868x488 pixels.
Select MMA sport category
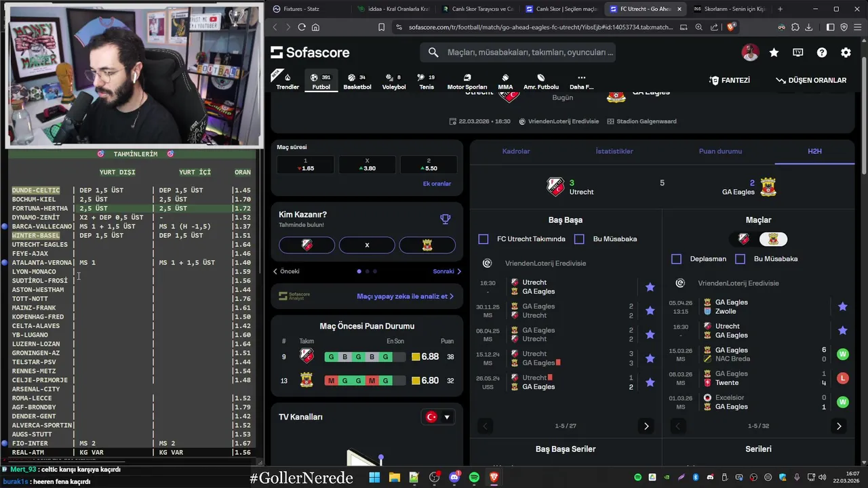point(505,81)
